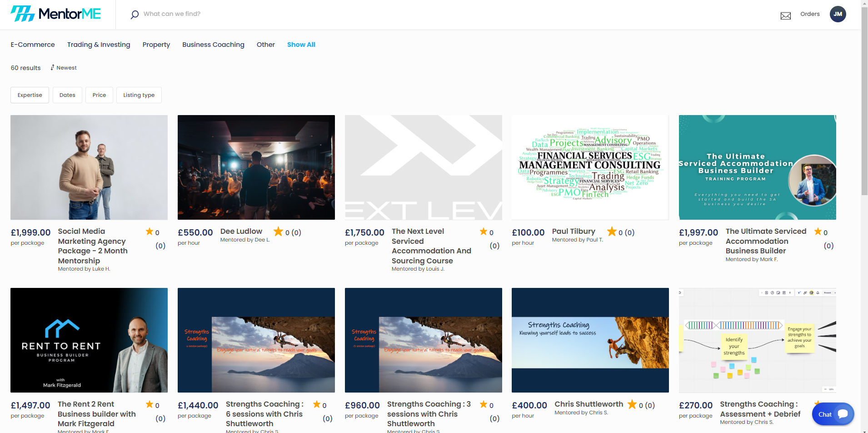868x433 pixels.
Task: Open the Orders link
Action: pyautogui.click(x=810, y=14)
